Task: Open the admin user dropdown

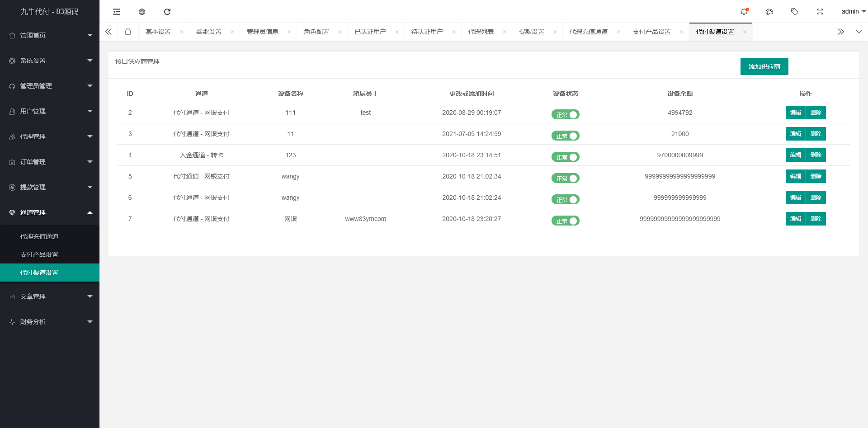Action: pyautogui.click(x=853, y=12)
